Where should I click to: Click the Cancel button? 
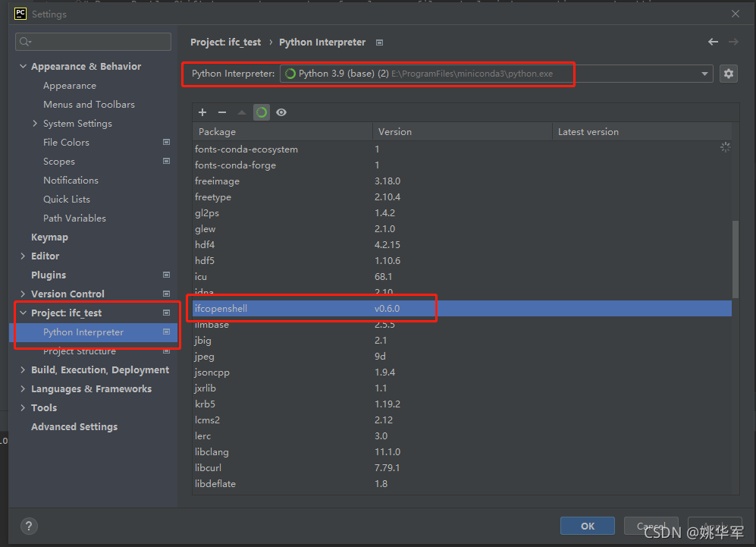click(651, 526)
